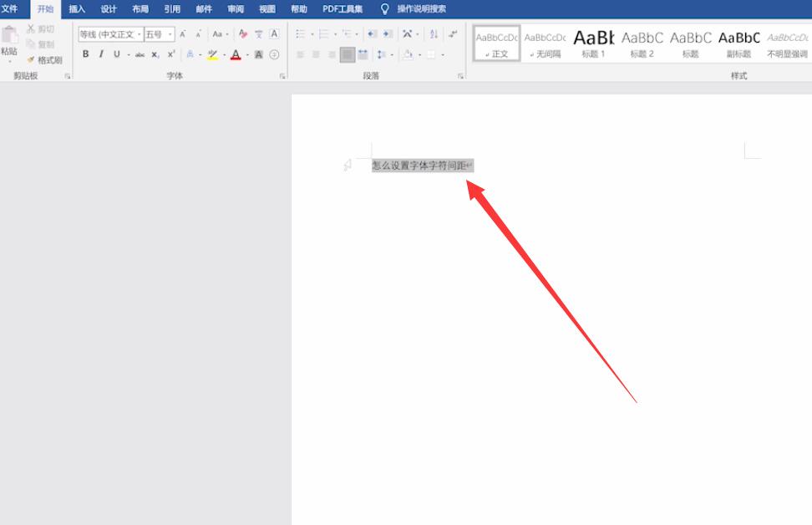Click the line spacing icon
The height and width of the screenshot is (525, 812).
382,54
